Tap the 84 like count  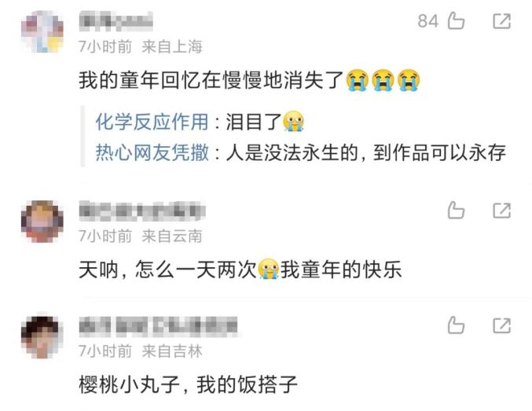427,21
